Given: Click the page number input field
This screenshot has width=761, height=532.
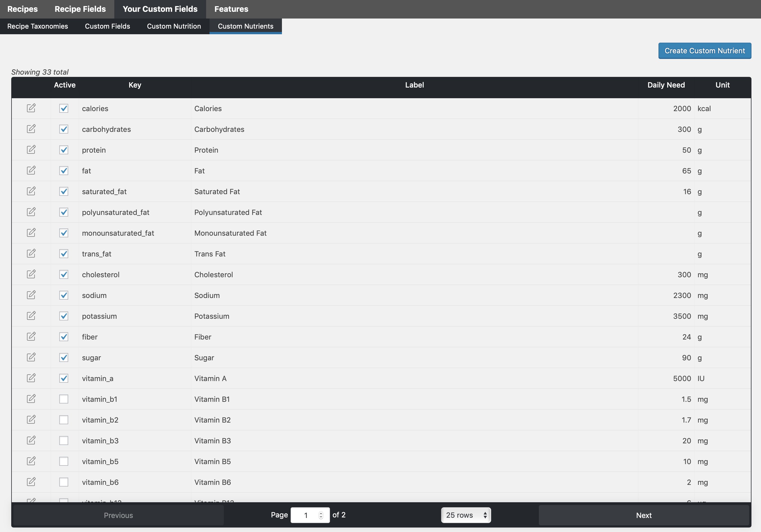Looking at the screenshot, I should point(305,515).
